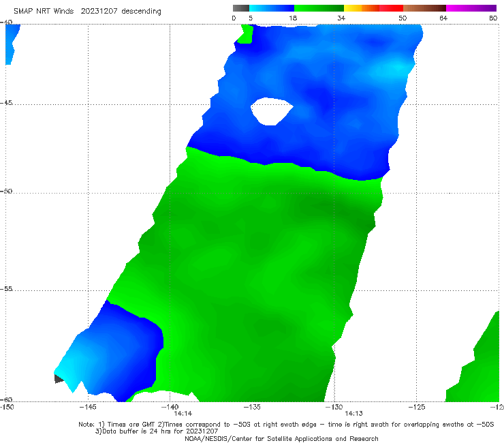
Task: Click the note '3)Data buffer is 24 hrs'
Action: (x=157, y=431)
